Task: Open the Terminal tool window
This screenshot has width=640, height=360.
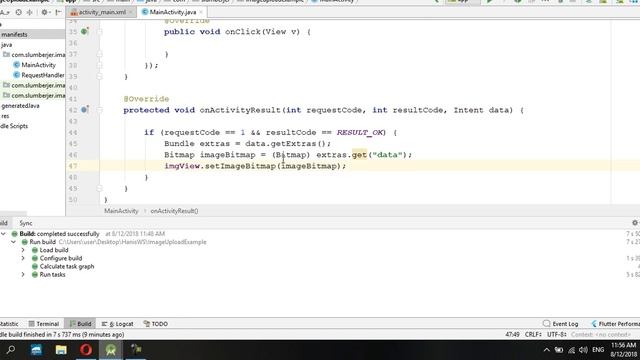Action: pos(44,324)
